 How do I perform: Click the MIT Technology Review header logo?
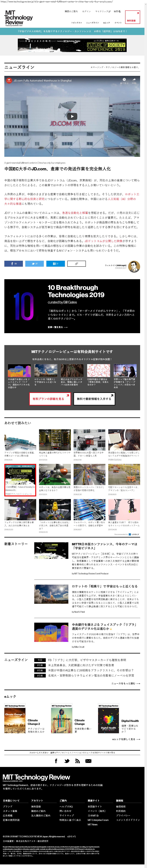click(x=19, y=18)
